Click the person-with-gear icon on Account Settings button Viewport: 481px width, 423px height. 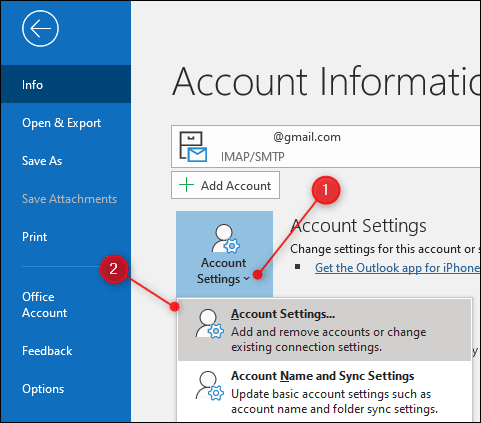click(x=226, y=239)
